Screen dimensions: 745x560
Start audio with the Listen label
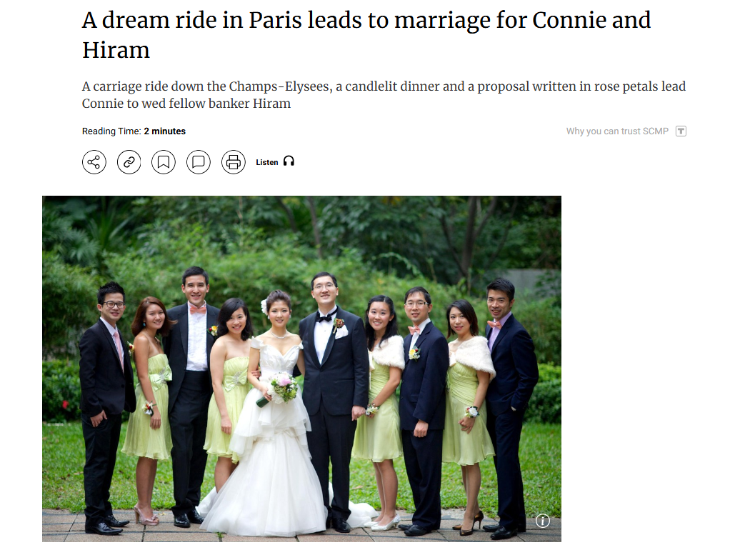pos(267,162)
